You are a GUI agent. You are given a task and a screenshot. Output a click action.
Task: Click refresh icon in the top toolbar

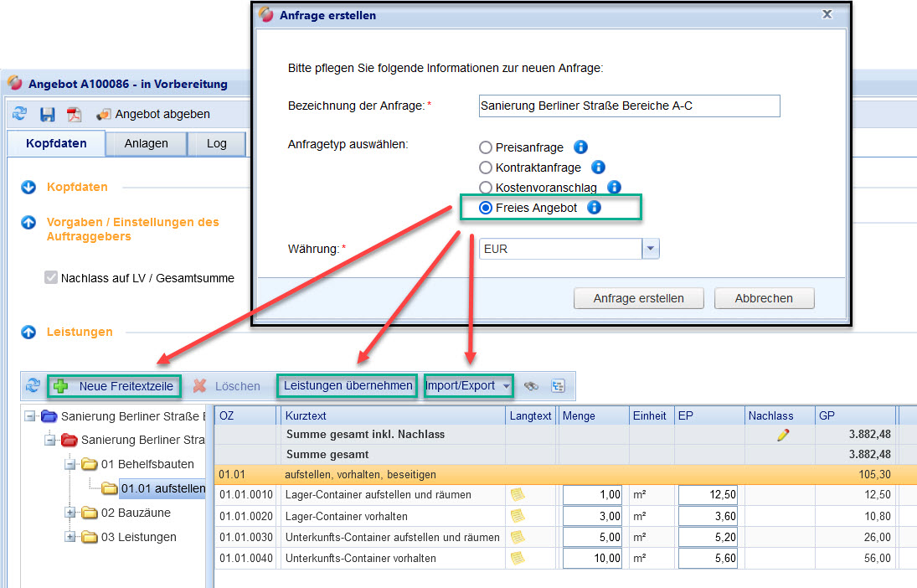pyautogui.click(x=20, y=114)
